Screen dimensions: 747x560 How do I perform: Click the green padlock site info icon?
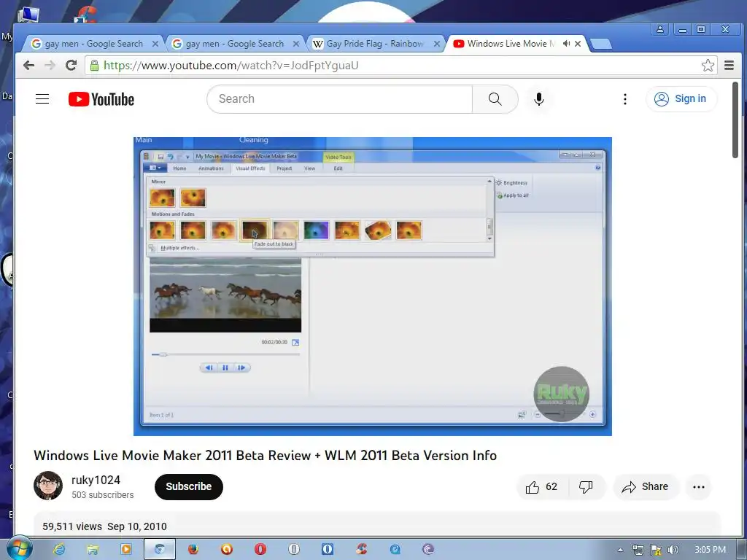[x=94, y=65]
